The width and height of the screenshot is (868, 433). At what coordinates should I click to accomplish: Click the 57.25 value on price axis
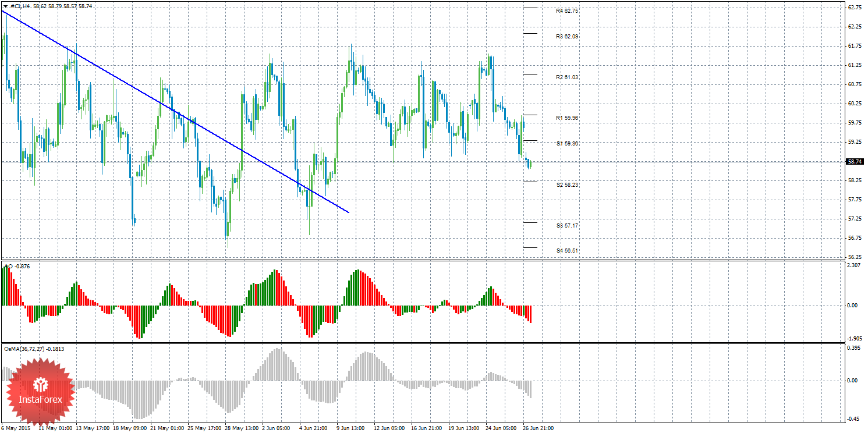coord(855,219)
